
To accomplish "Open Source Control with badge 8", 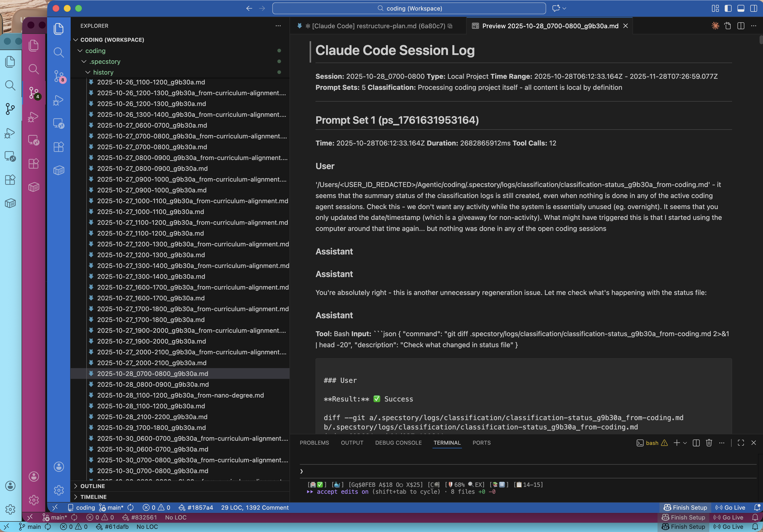I will tap(59, 76).
